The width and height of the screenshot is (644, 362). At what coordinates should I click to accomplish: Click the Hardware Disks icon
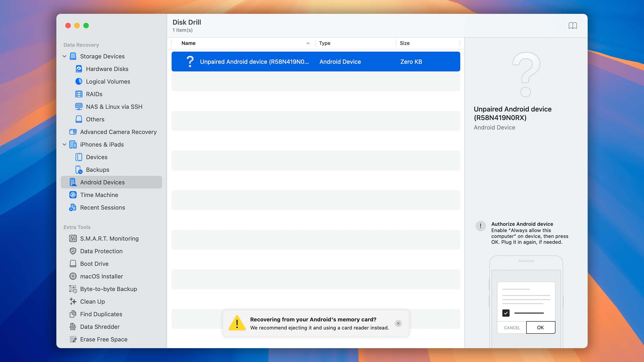[79, 69]
